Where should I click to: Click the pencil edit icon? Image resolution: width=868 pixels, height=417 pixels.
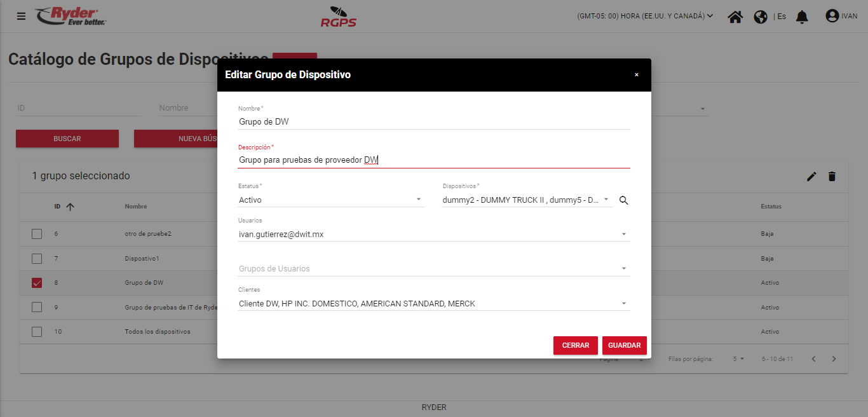click(811, 177)
